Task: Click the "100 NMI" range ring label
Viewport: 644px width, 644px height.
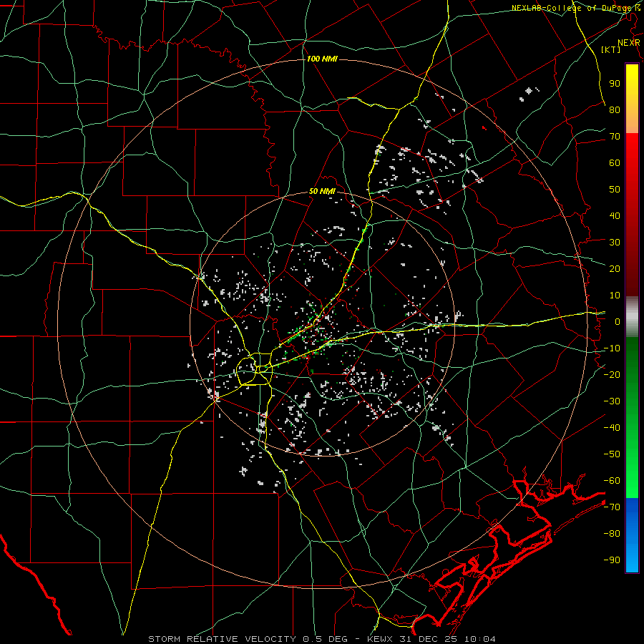Action: pyautogui.click(x=322, y=59)
